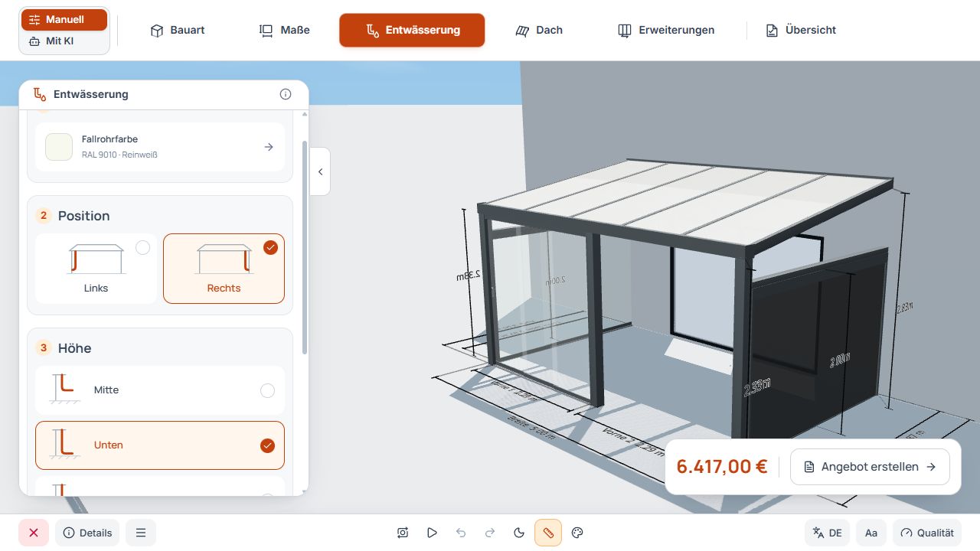The height and width of the screenshot is (551, 980).
Task: Undo the last change
Action: click(x=461, y=533)
